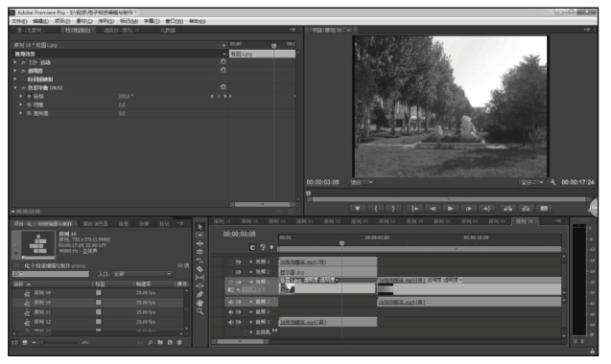Select the Zoom magnifier tool
The image size is (611, 364).
click(x=200, y=311)
